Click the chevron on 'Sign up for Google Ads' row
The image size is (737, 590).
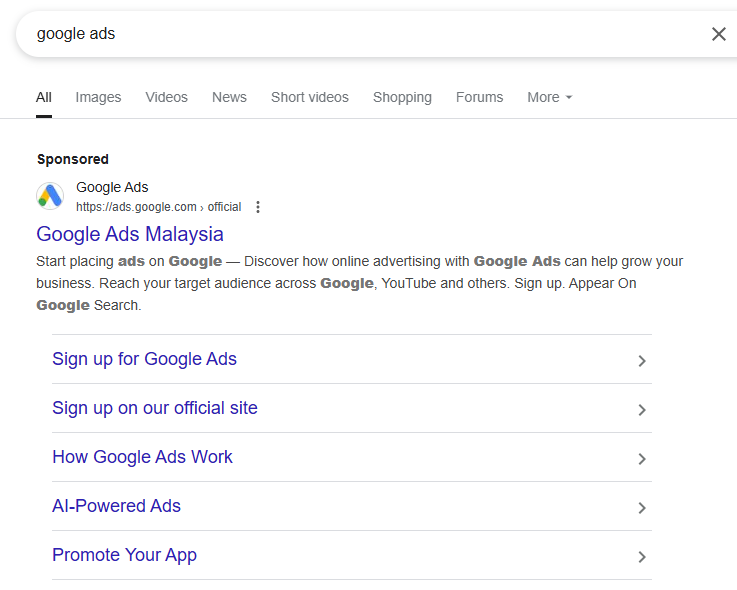642,361
